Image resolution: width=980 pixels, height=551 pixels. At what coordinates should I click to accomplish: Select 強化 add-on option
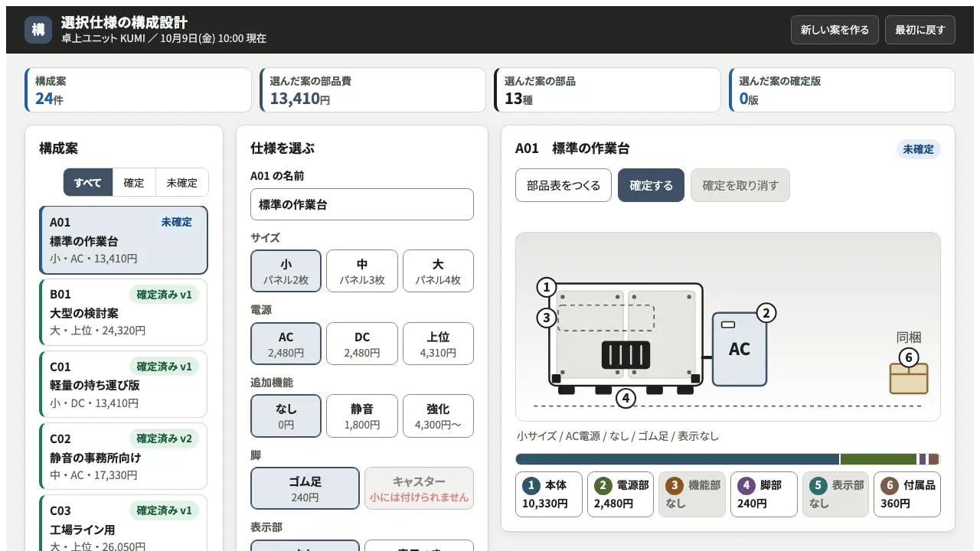click(x=438, y=416)
